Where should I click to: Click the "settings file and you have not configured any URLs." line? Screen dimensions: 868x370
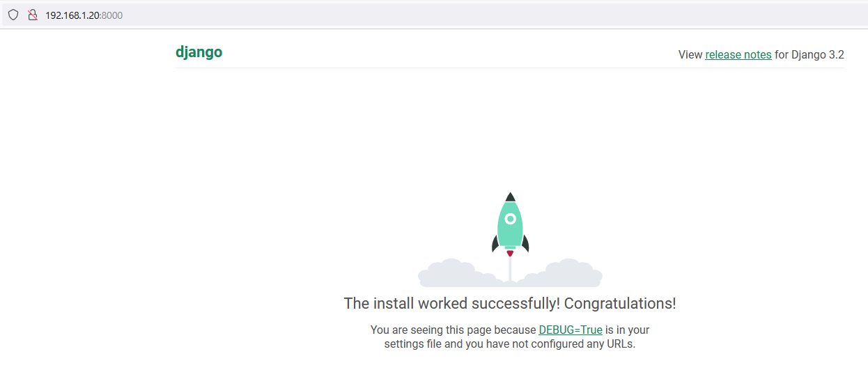(510, 344)
